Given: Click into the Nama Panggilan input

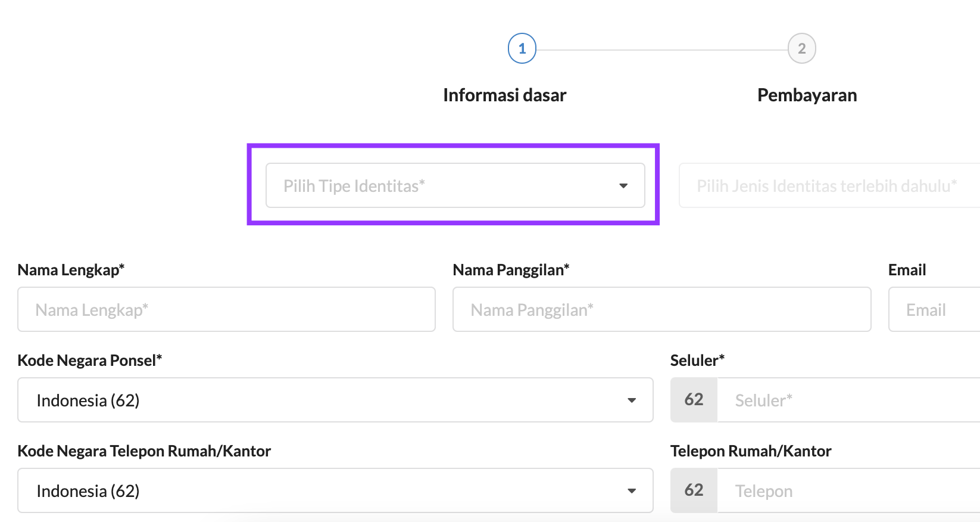Looking at the screenshot, I should [661, 310].
